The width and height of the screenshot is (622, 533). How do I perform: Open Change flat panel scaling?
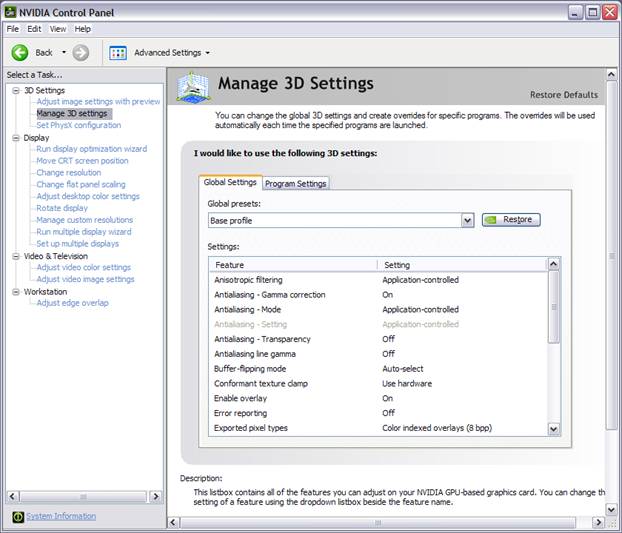click(x=81, y=184)
